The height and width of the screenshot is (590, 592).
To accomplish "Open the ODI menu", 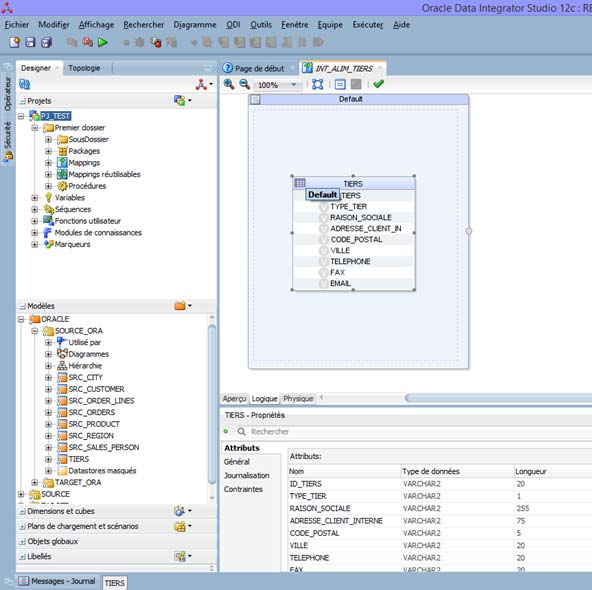I will (x=233, y=25).
